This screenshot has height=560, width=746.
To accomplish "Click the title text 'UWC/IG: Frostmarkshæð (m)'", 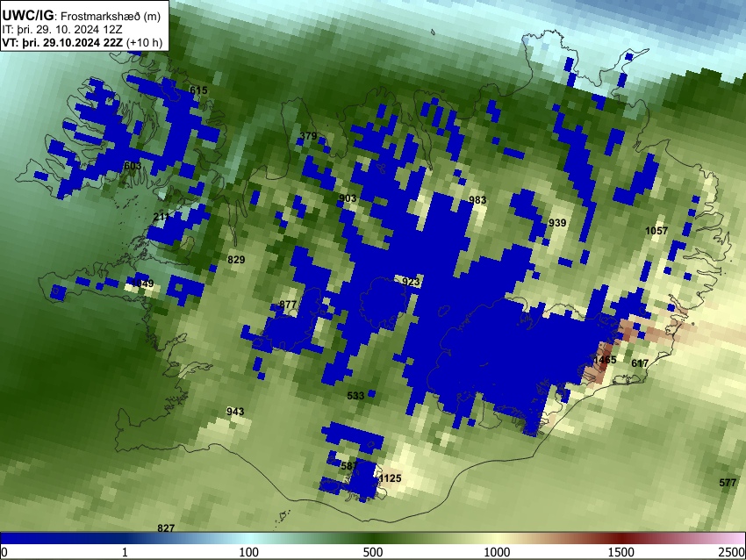I will [x=82, y=16].
